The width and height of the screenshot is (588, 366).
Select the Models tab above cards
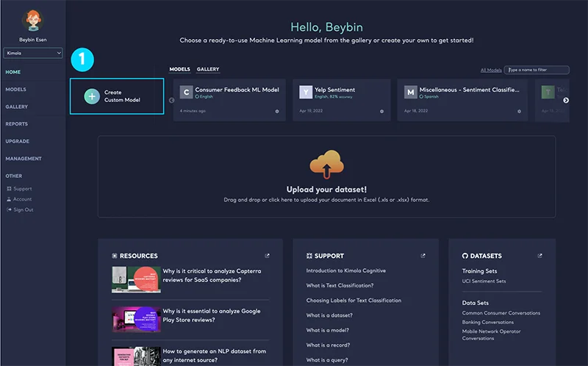point(179,69)
